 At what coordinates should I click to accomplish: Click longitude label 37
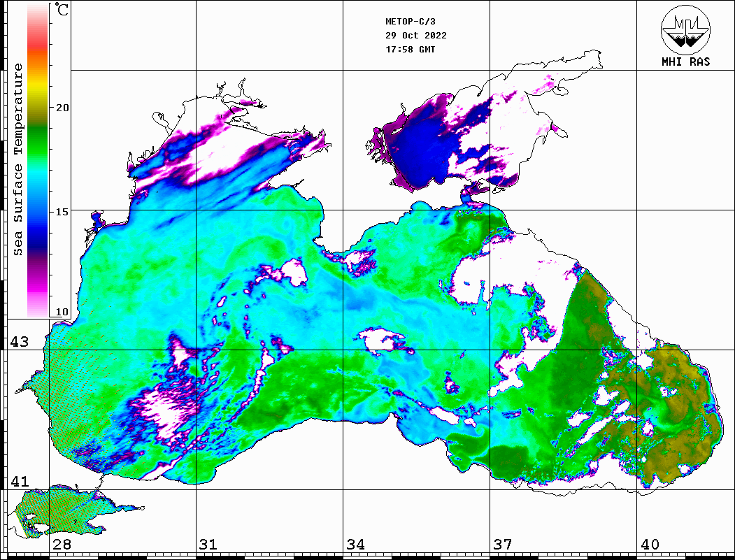503,545
